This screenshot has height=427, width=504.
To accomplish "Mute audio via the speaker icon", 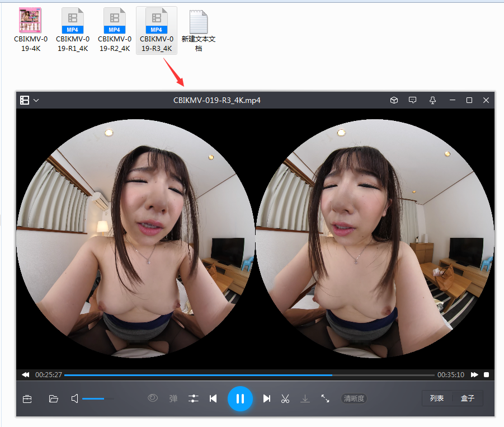I will click(x=75, y=398).
